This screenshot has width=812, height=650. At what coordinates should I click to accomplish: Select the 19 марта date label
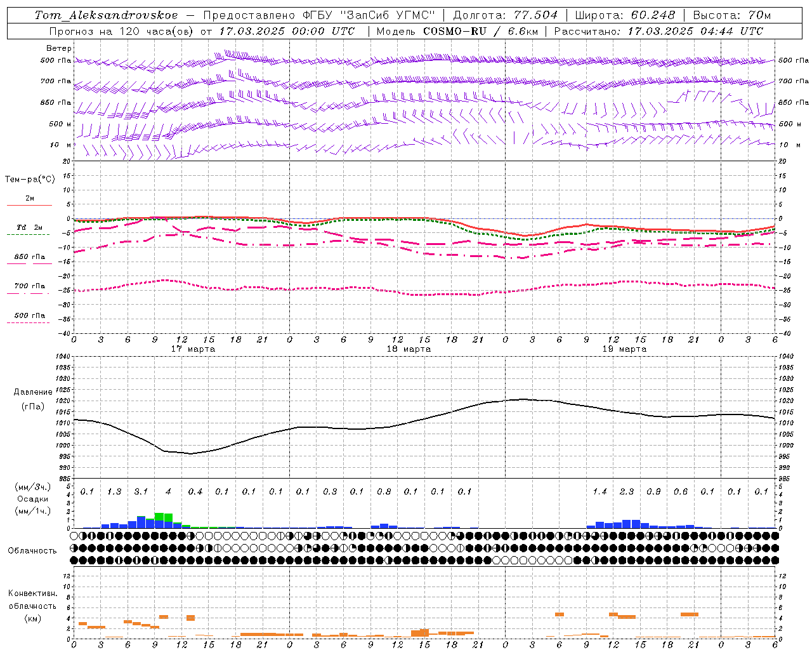point(625,349)
